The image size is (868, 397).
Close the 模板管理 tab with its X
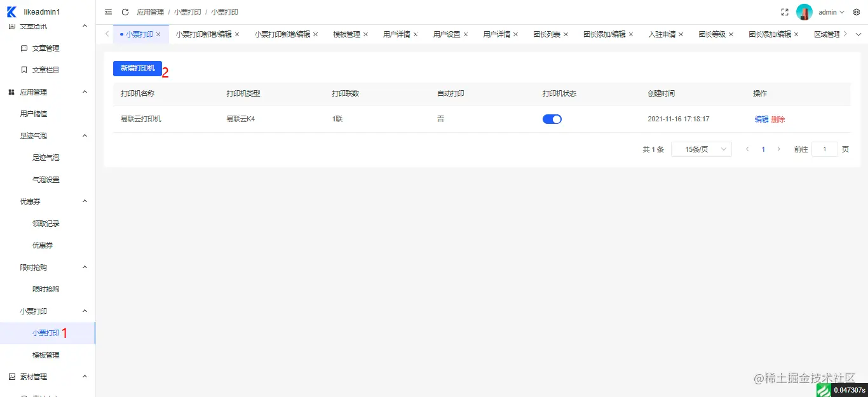(x=365, y=34)
